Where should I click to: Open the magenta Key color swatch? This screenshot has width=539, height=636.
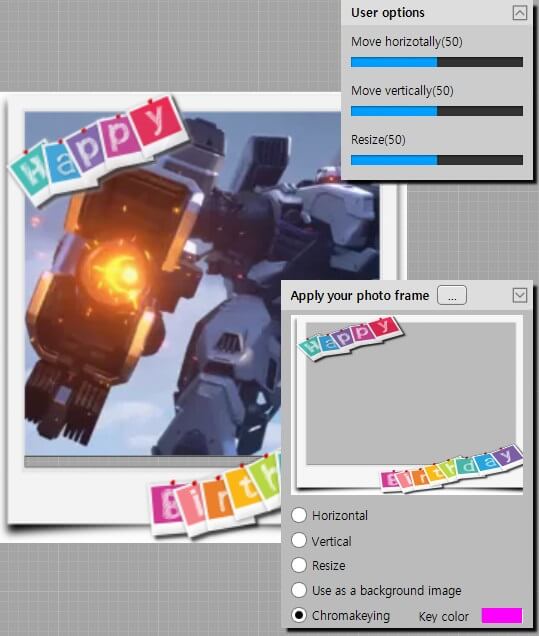(502, 615)
